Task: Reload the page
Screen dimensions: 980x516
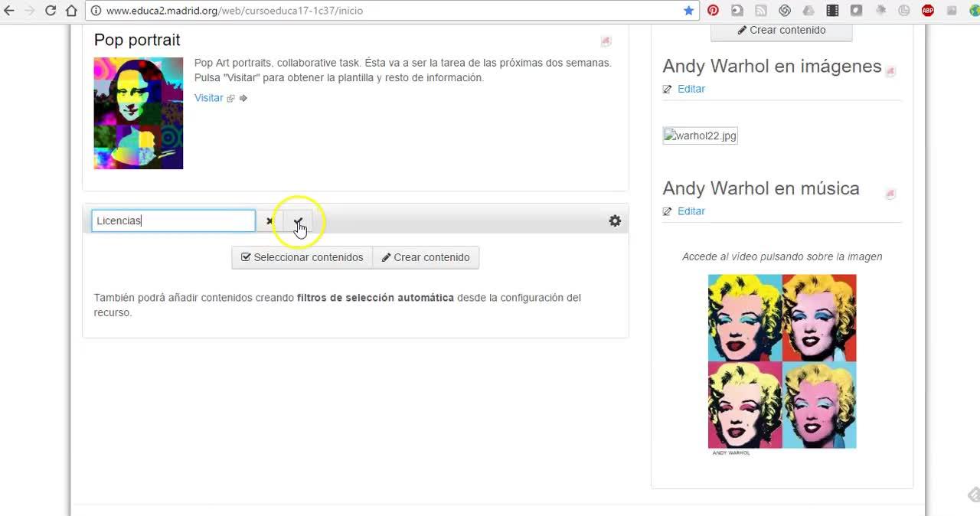Action: (51, 11)
